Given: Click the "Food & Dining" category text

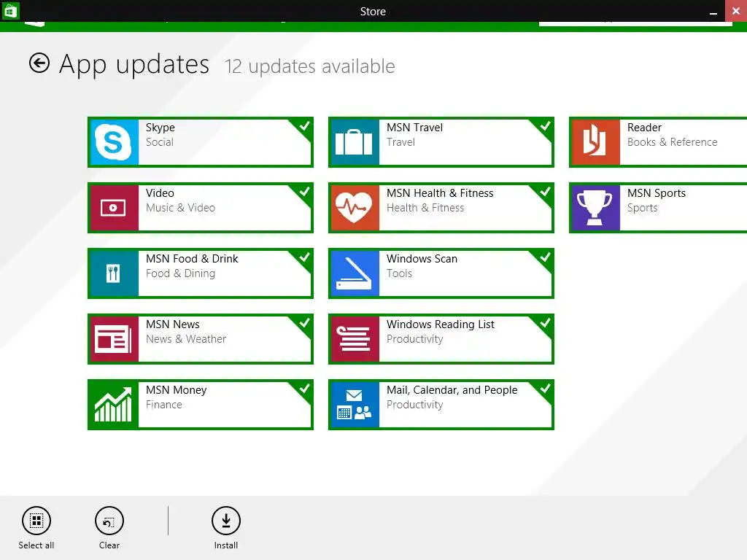Looking at the screenshot, I should tap(180, 273).
